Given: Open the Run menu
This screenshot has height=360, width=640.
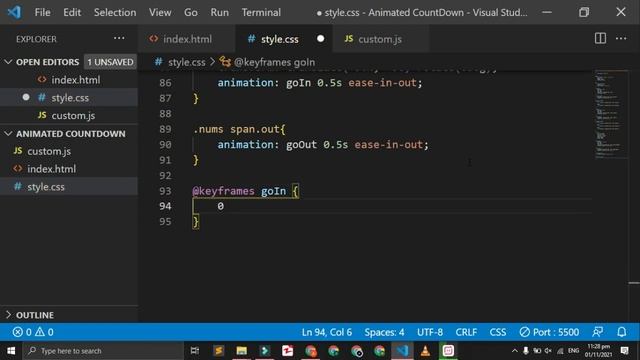Looking at the screenshot, I should click(x=220, y=12).
